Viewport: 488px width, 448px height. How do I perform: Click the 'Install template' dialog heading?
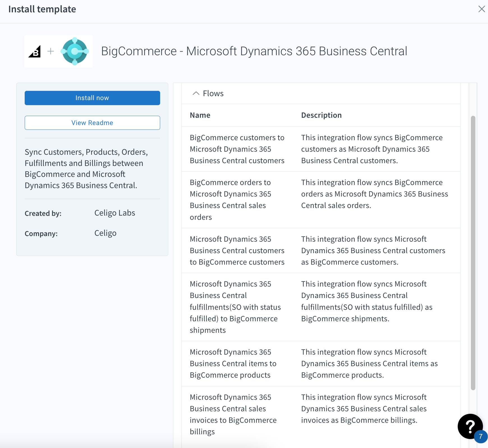point(42,9)
